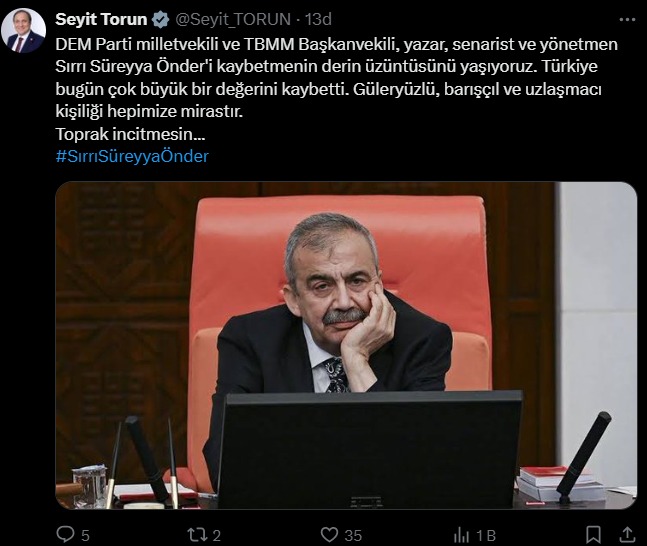Click the repost arrows icon
The image size is (647, 546).
197,535
